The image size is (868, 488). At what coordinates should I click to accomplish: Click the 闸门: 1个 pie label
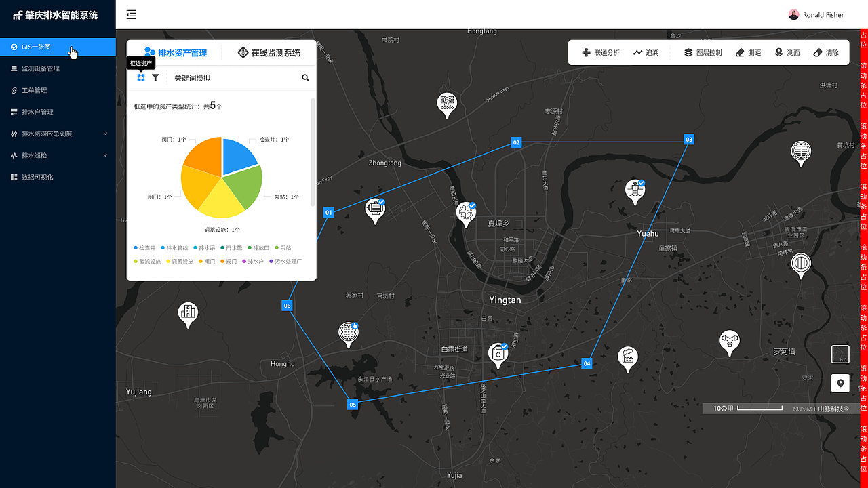[160, 197]
